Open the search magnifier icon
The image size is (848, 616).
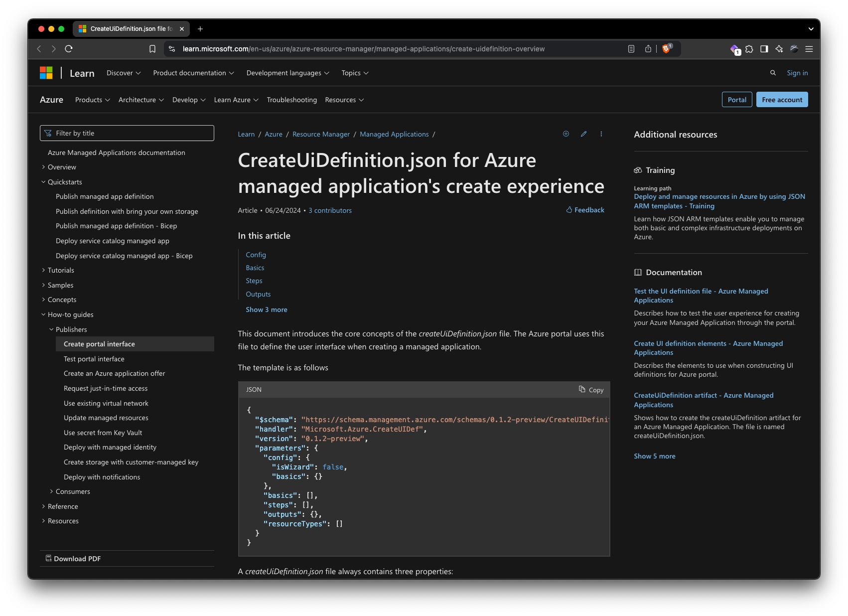pos(773,73)
